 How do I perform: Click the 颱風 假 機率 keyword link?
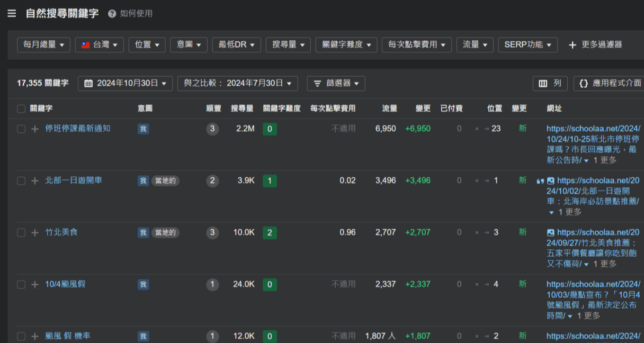coord(67,336)
